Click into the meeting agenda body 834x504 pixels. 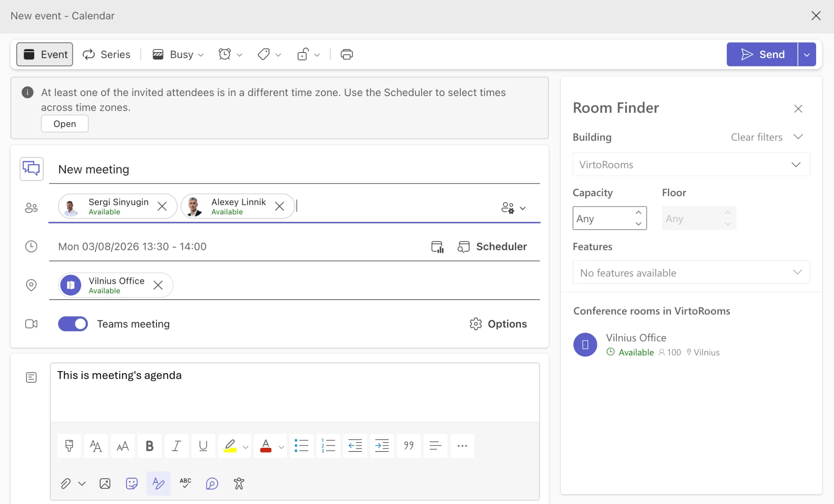tap(295, 392)
